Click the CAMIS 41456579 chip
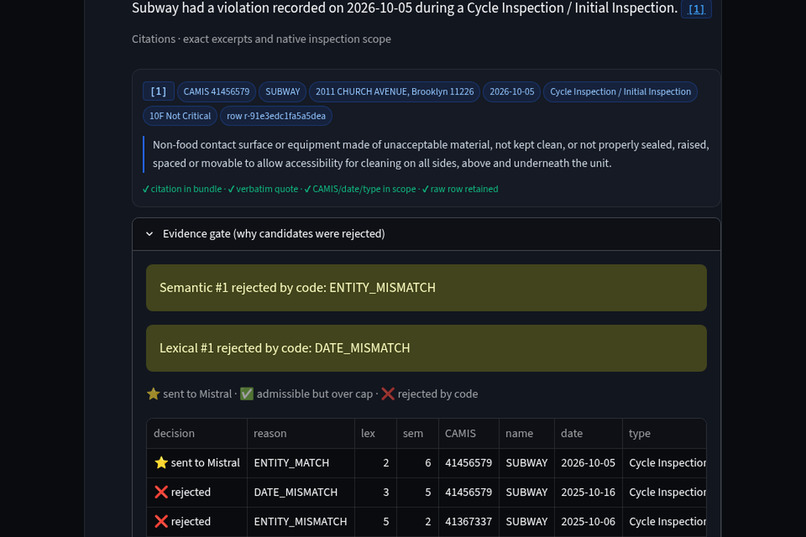The height and width of the screenshot is (537, 806). [216, 92]
